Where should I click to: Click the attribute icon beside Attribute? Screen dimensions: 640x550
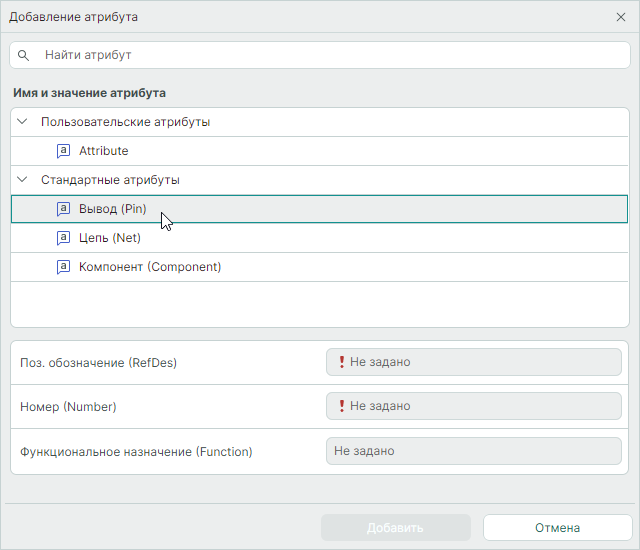(63, 151)
